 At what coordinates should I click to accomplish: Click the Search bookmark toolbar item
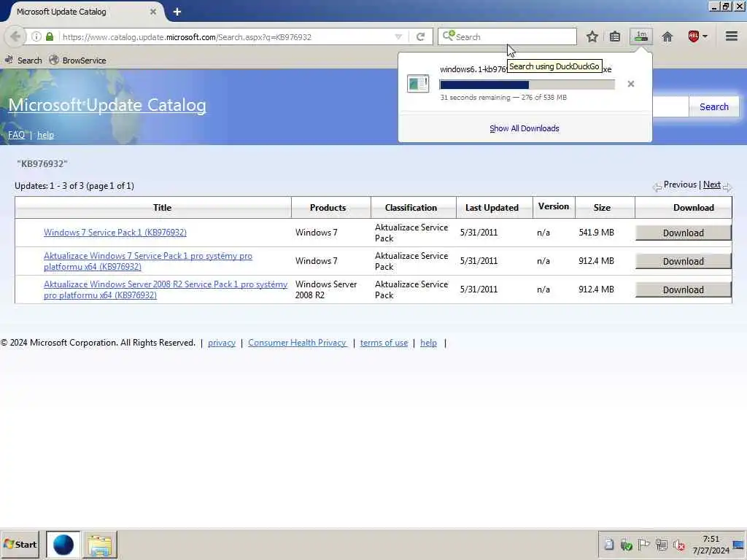click(23, 61)
